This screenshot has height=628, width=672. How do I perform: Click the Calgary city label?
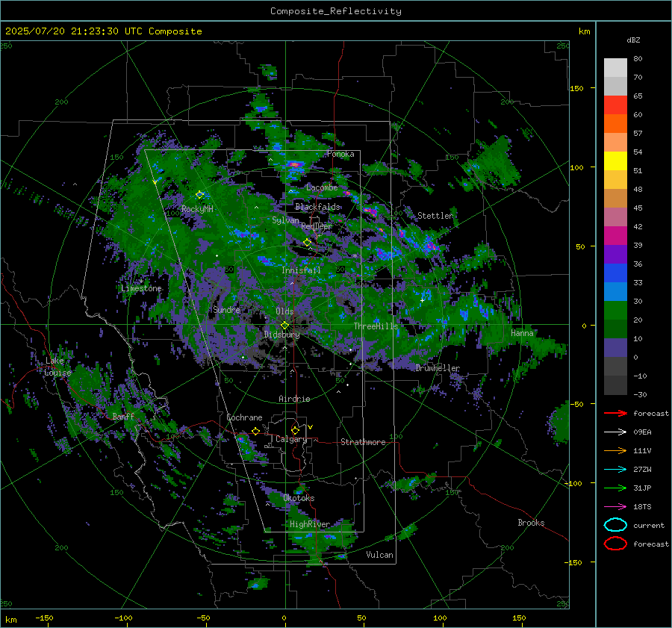[x=291, y=439]
